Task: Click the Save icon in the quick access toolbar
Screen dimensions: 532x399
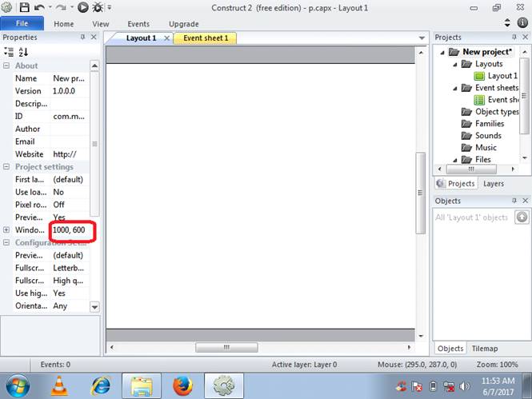Action: 24,7
